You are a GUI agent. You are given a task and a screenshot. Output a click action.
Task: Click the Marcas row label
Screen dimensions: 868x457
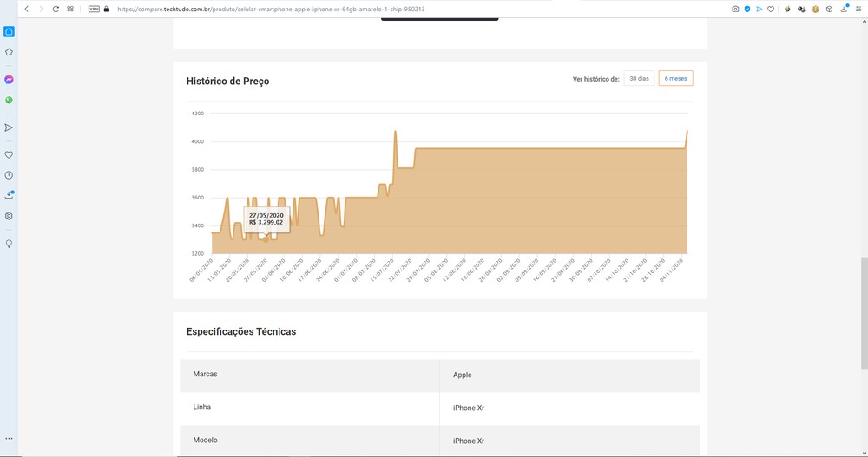tap(206, 374)
